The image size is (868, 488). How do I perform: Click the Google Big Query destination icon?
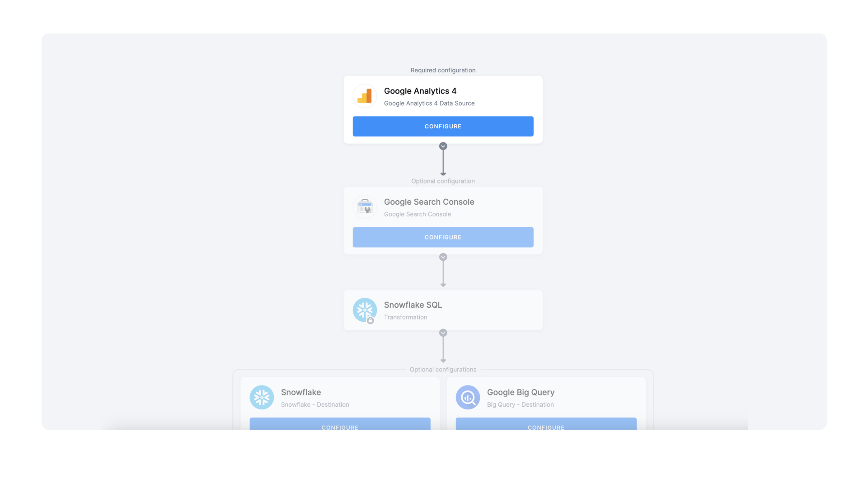(x=468, y=397)
